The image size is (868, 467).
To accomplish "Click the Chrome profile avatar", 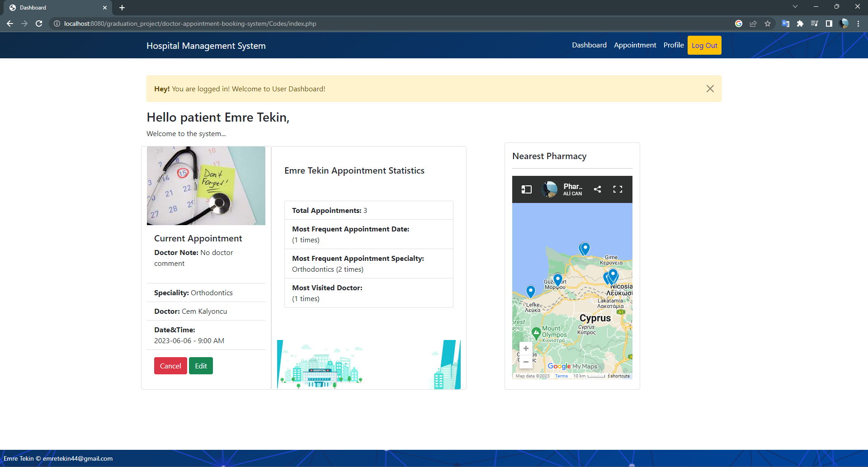I will click(x=844, y=24).
